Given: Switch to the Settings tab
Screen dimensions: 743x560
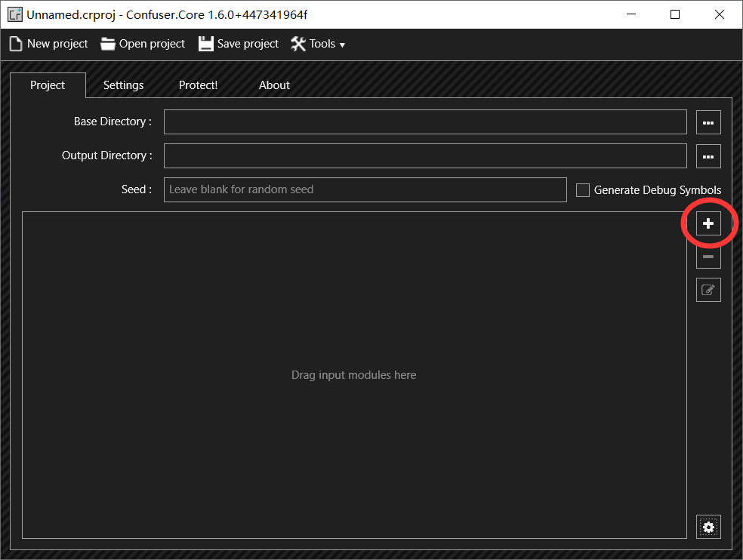Looking at the screenshot, I should (123, 85).
